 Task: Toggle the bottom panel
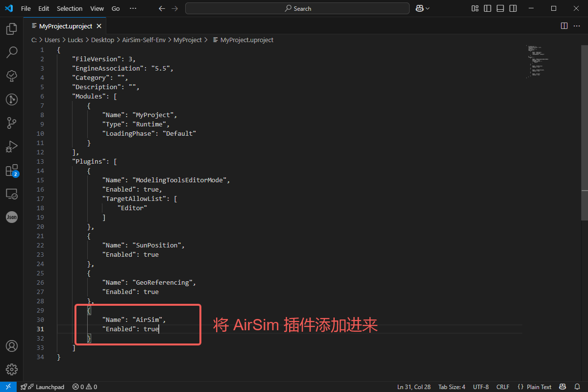click(500, 8)
